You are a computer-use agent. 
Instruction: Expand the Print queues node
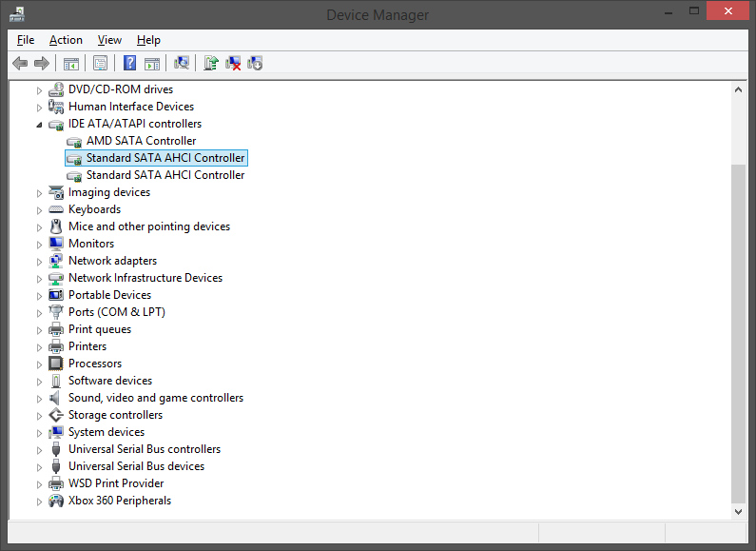(39, 330)
